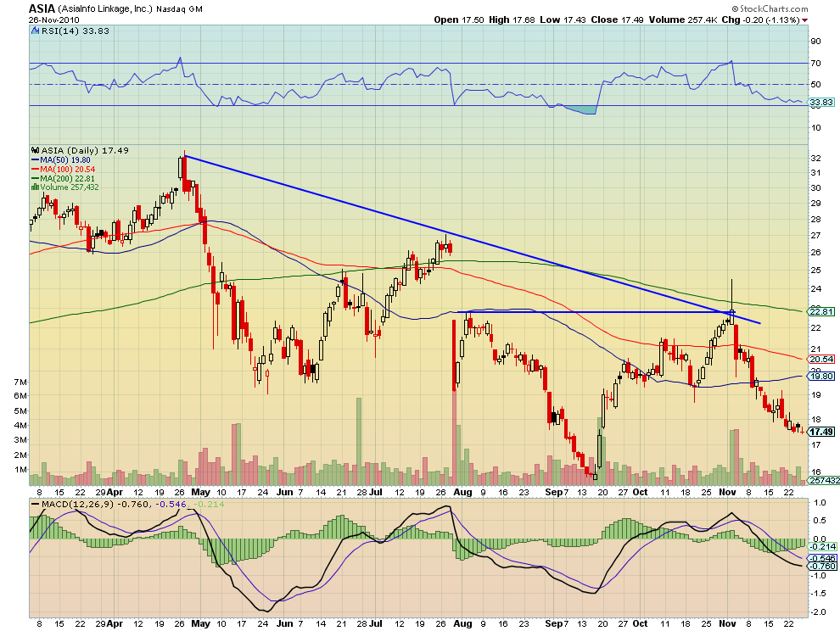The image size is (840, 631).
Task: Click the boxed 33.83 RSI value tag
Action: click(x=821, y=103)
